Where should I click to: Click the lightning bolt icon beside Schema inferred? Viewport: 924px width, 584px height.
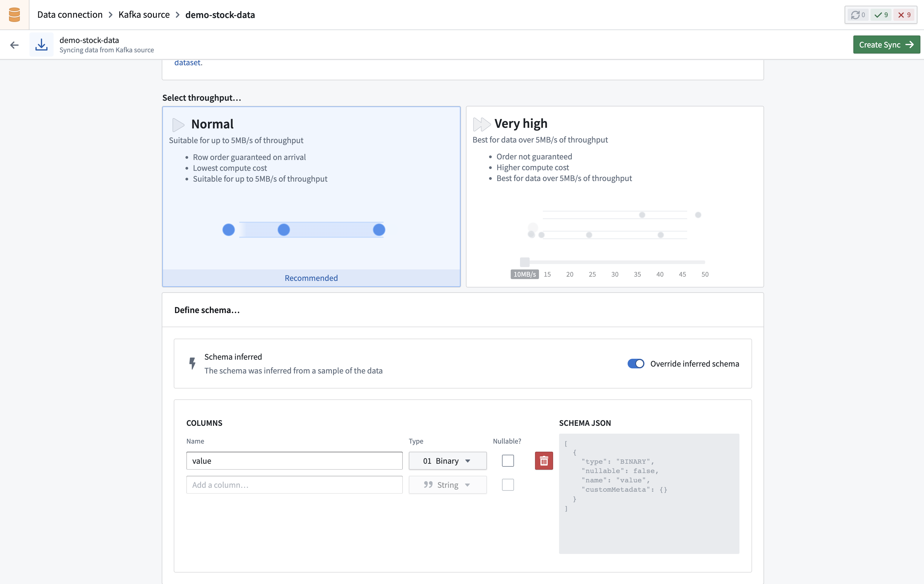(x=193, y=363)
